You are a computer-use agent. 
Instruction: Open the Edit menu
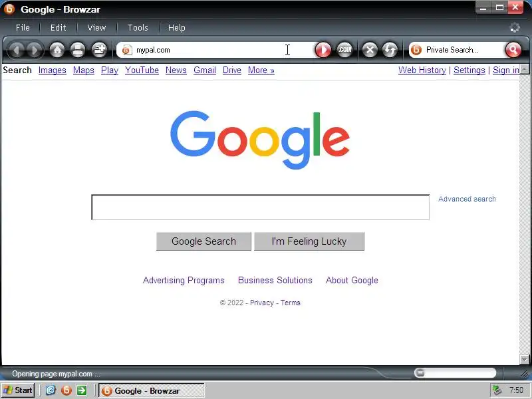(x=58, y=27)
